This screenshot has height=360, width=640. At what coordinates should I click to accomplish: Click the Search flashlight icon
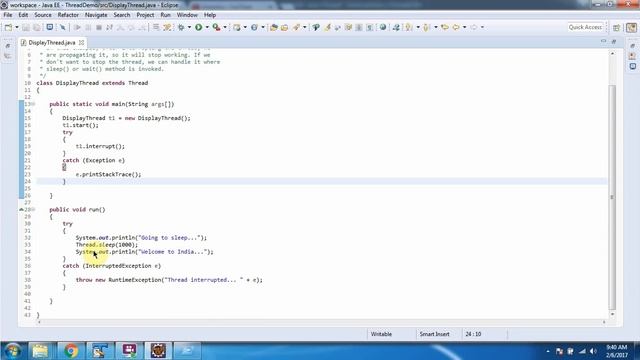(x=296, y=27)
